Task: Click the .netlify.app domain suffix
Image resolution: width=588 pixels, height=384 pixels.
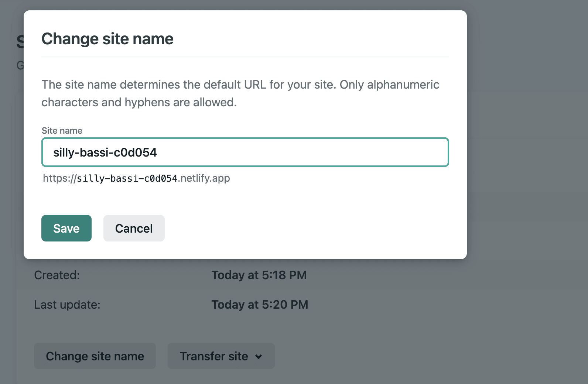Action: click(204, 178)
